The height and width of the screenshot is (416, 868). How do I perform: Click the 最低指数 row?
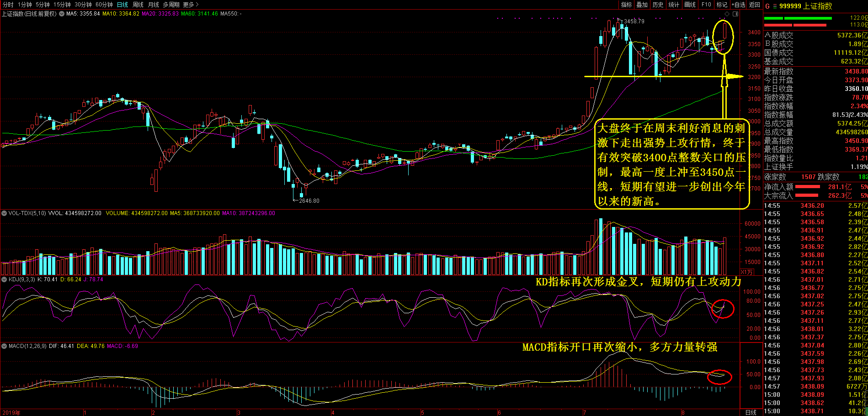(x=815, y=149)
